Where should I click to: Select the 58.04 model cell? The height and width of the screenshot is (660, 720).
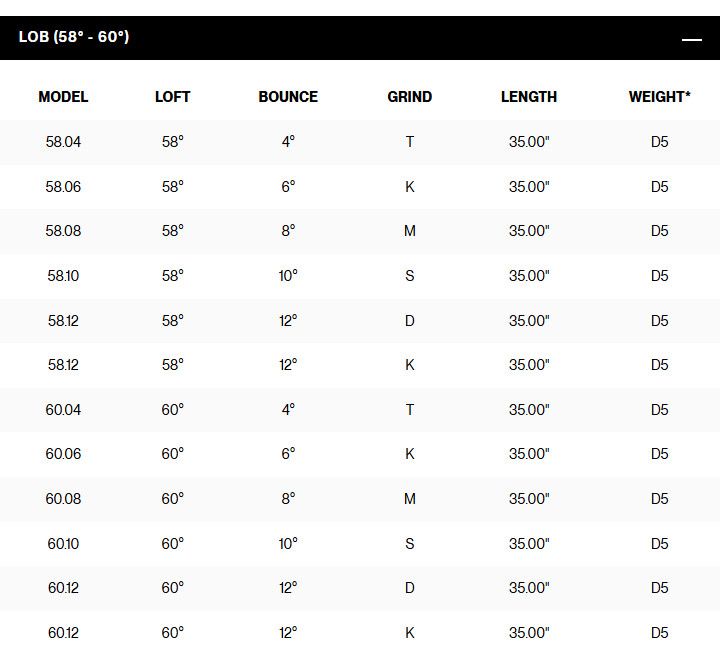63,142
